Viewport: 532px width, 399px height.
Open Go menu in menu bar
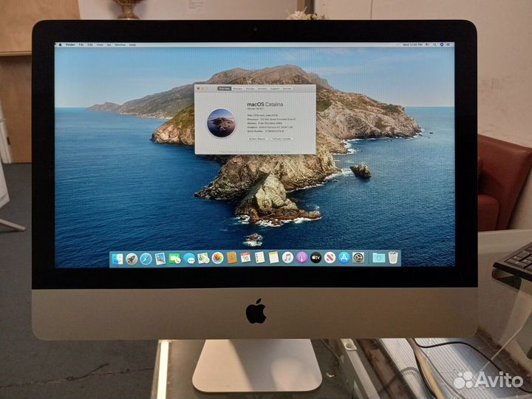pos(109,45)
